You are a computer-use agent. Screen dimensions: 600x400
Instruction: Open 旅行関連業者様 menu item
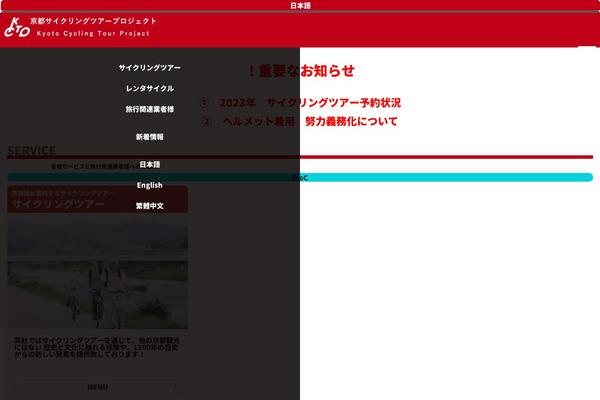[x=150, y=109]
